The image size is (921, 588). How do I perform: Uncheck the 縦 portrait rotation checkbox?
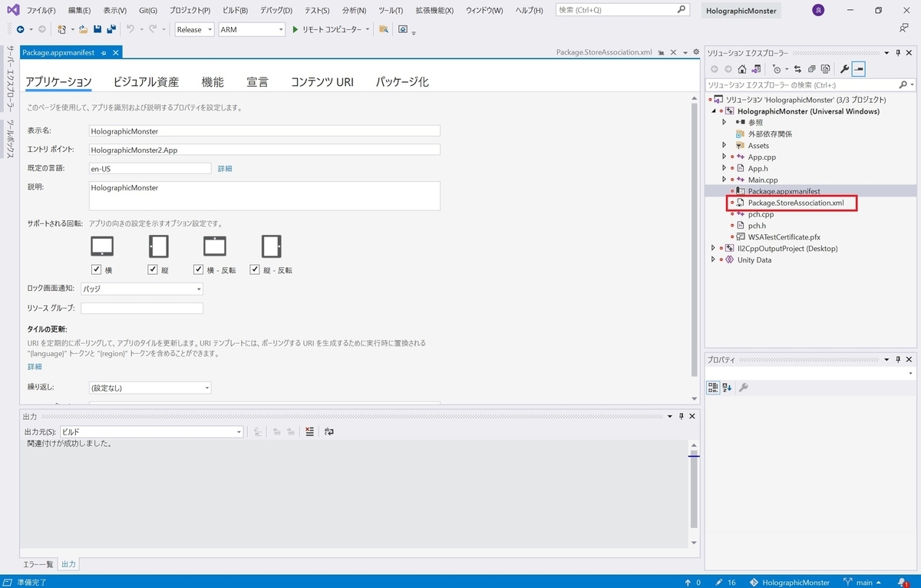click(x=153, y=269)
